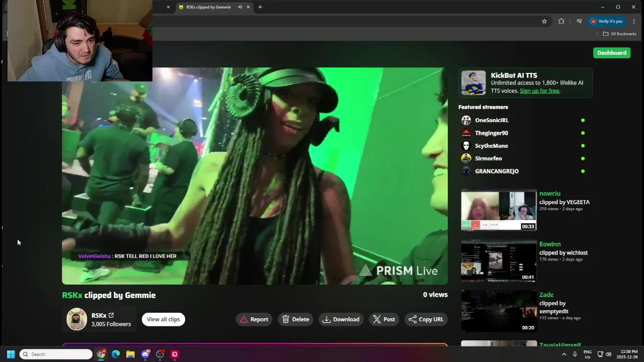The width and height of the screenshot is (644, 362).
Task: Open the browser Extensions puzzle icon
Action: click(x=561, y=21)
